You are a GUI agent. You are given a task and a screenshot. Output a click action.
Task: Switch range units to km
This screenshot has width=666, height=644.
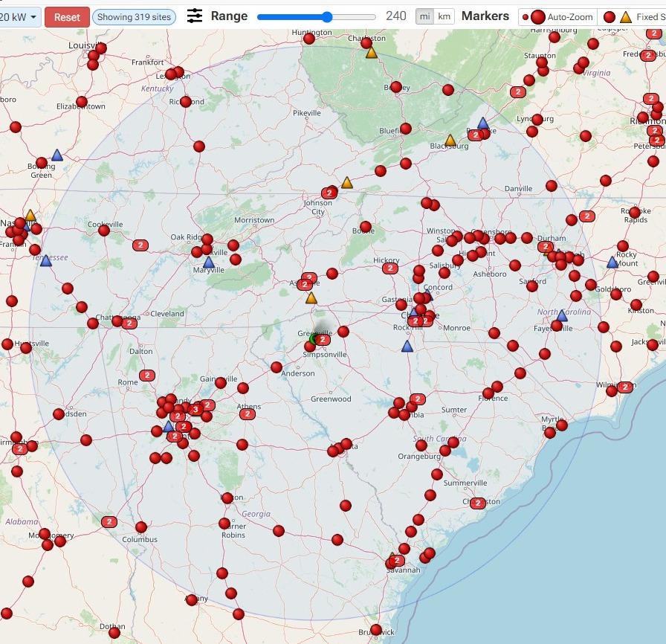tap(444, 16)
